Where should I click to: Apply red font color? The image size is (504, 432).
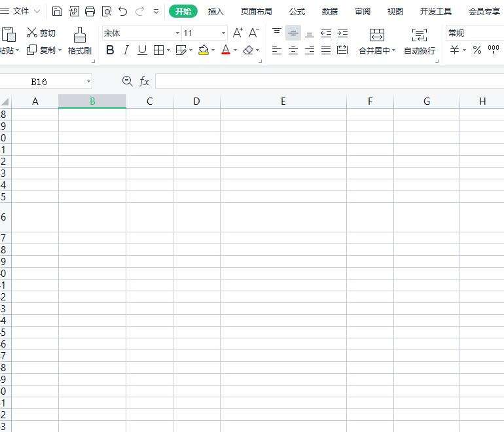click(226, 50)
